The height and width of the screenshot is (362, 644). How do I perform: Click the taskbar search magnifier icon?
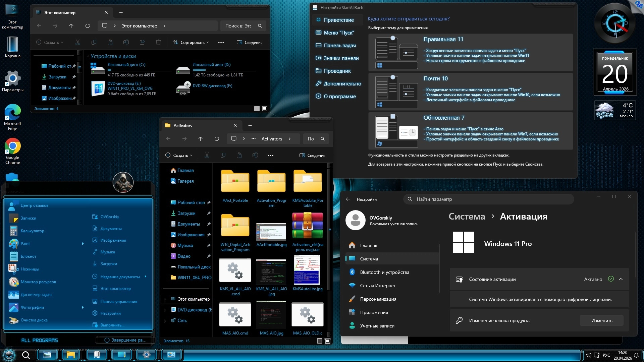point(26,355)
